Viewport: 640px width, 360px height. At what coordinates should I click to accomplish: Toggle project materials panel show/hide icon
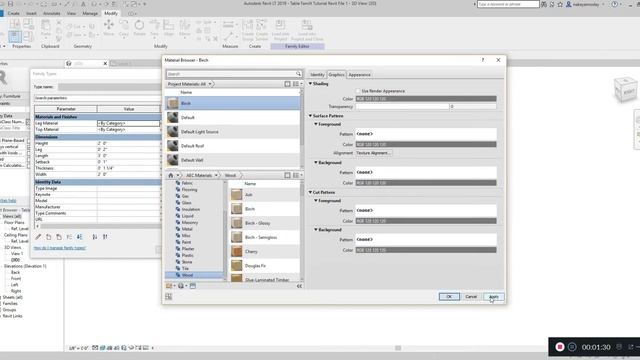287,84
